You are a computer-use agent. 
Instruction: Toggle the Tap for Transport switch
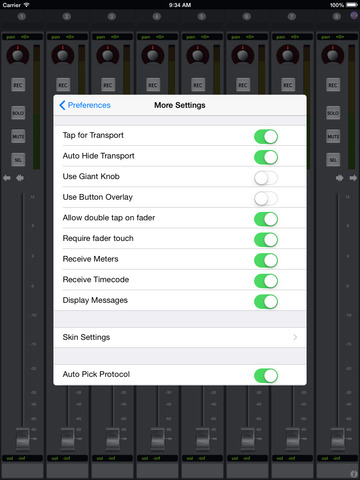266,137
